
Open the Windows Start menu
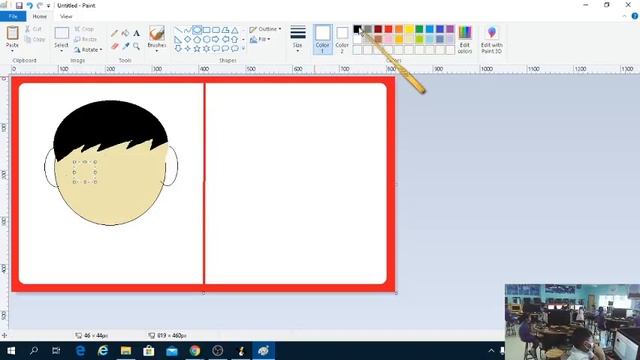11,351
